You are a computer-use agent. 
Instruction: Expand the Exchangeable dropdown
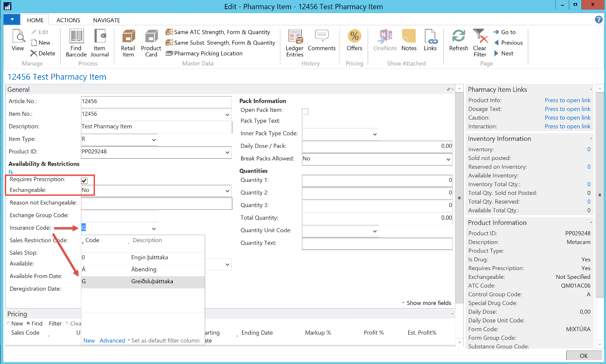[x=227, y=191]
